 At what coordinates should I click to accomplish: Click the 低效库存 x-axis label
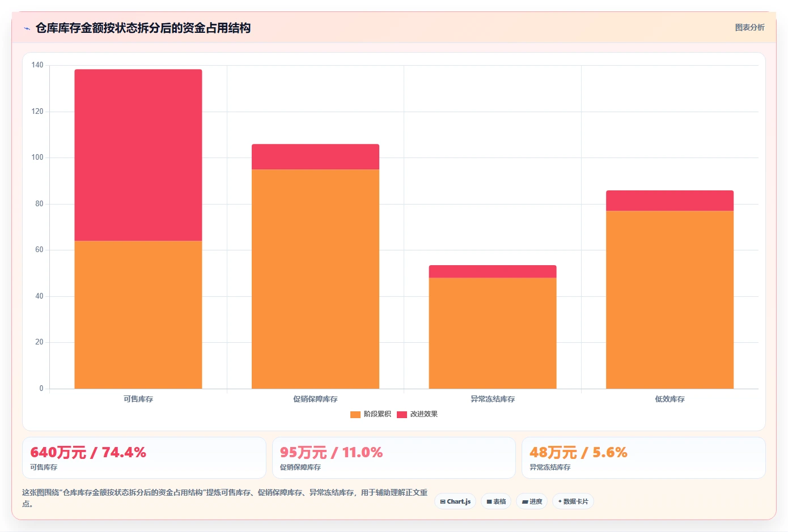tap(670, 399)
